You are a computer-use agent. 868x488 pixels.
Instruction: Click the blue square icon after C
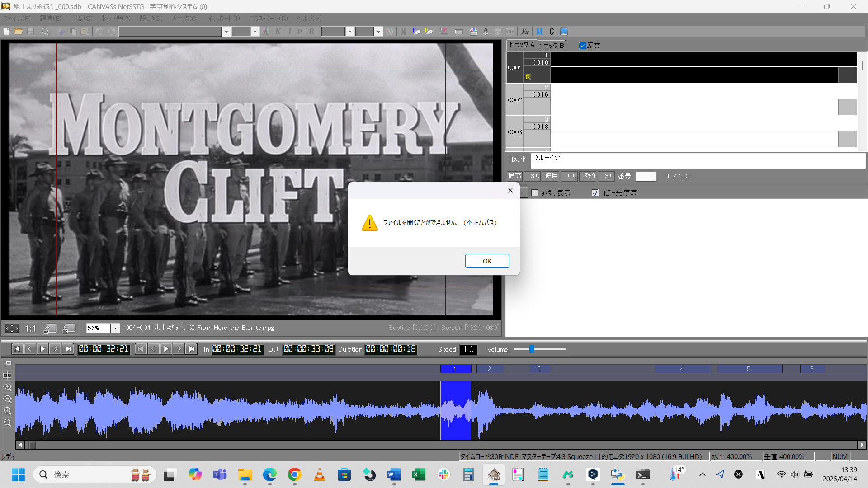pos(564,31)
